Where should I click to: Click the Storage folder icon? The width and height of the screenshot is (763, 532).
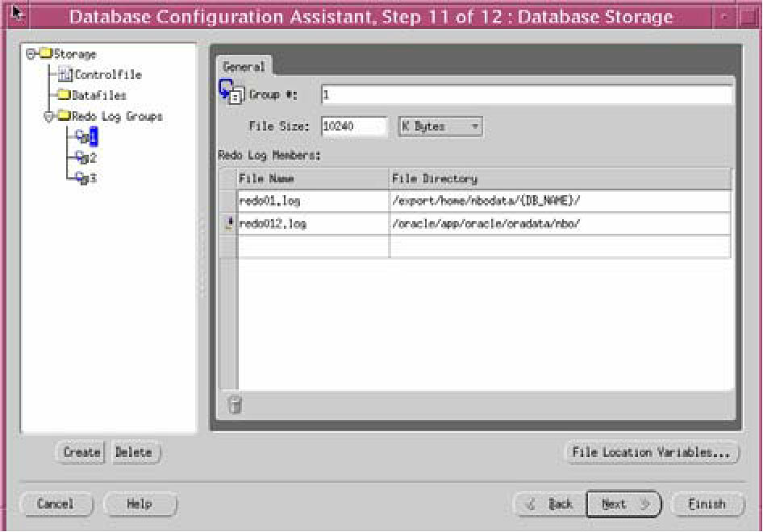click(46, 53)
